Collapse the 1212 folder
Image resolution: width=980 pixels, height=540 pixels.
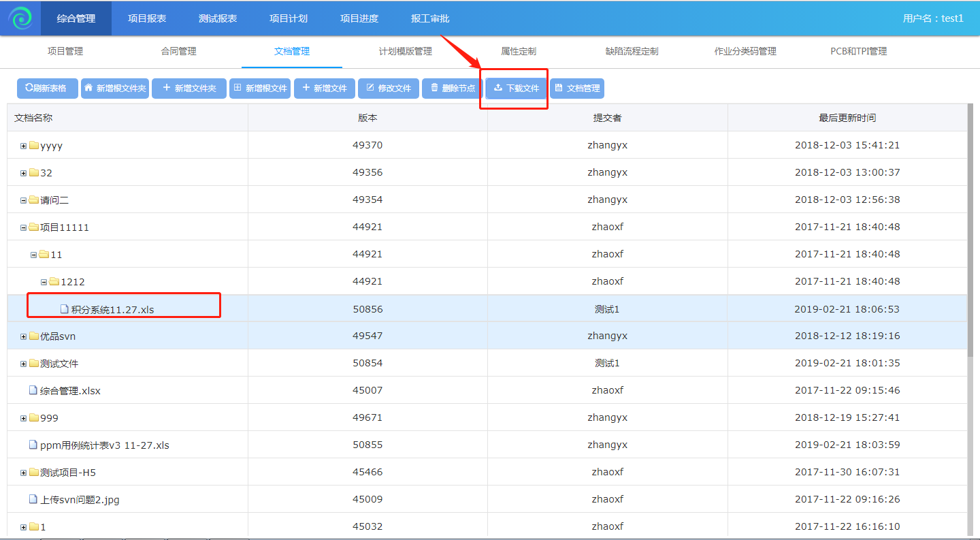pos(44,282)
